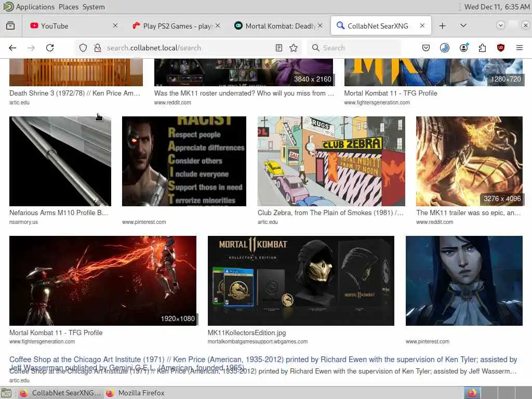Viewport: 532px width, 399px height.
Task: Switch to the Mortal Kombat: Deadly tab
Action: click(x=278, y=26)
